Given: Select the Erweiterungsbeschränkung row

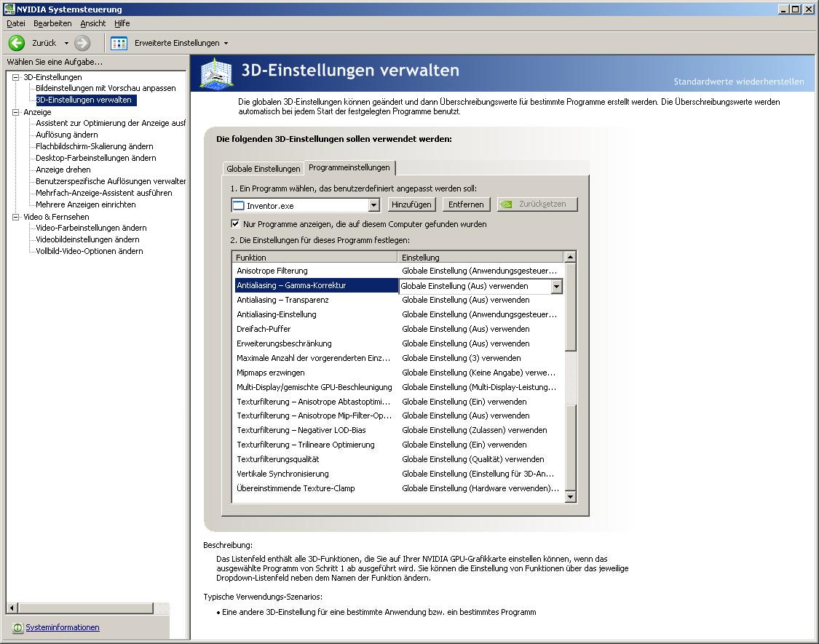Looking at the screenshot, I should pos(397,343).
